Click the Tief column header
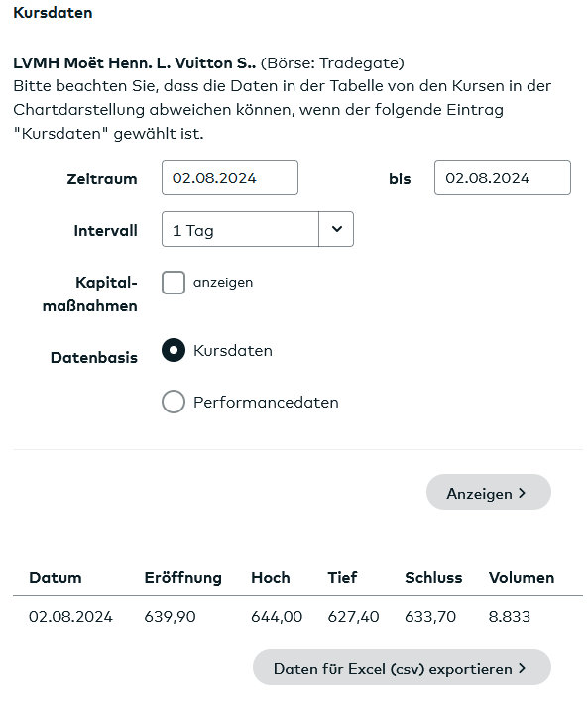The image size is (588, 703). [x=342, y=577]
